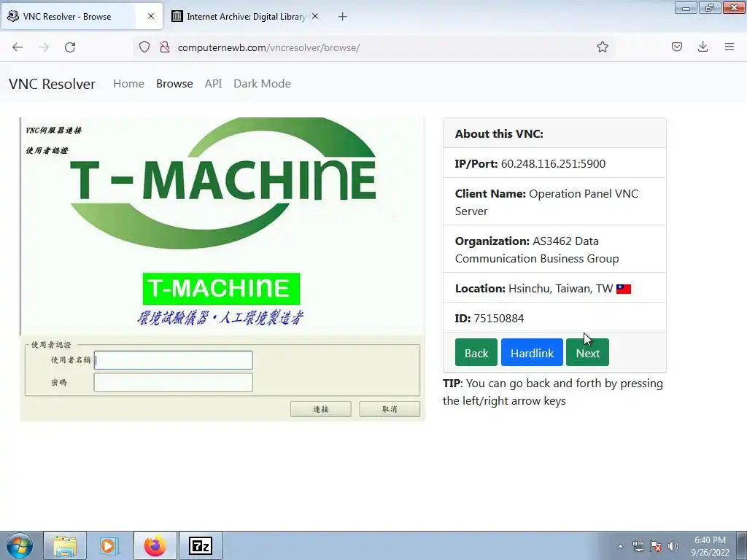Click the IP/Port 60.248.116.251:5900 text
The height and width of the screenshot is (560, 747).
[x=530, y=164]
